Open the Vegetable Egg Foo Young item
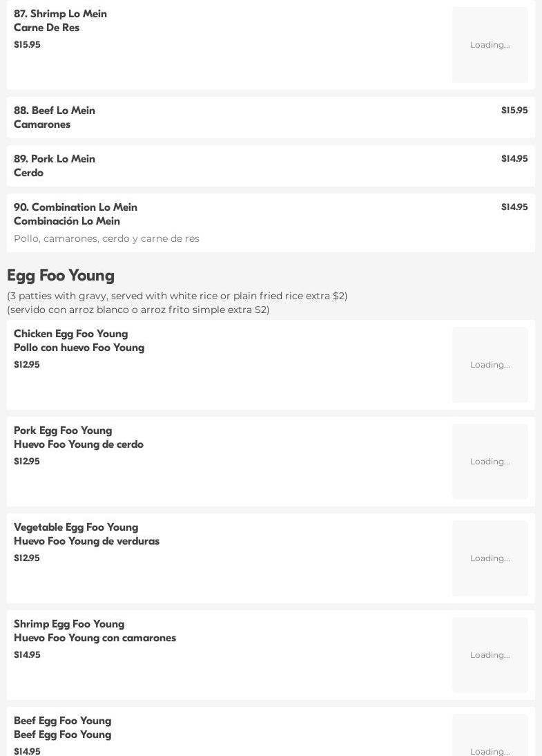 point(271,558)
